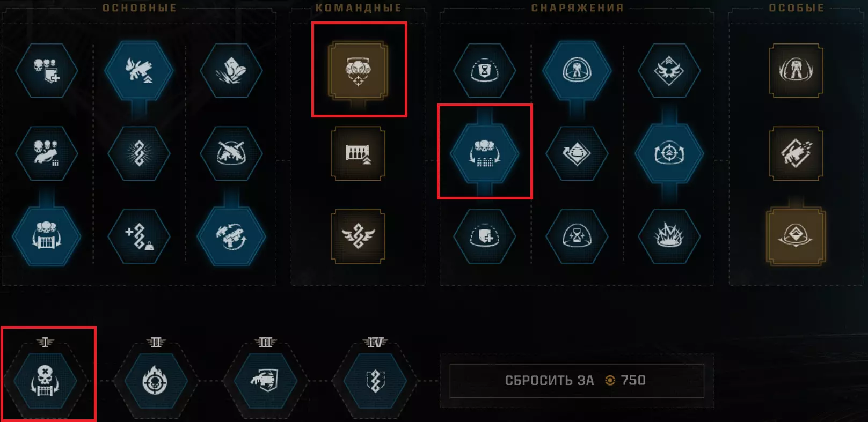Image resolution: width=868 pixels, height=422 pixels.
Task: Open prestige perk II flaming target
Action: click(x=156, y=381)
